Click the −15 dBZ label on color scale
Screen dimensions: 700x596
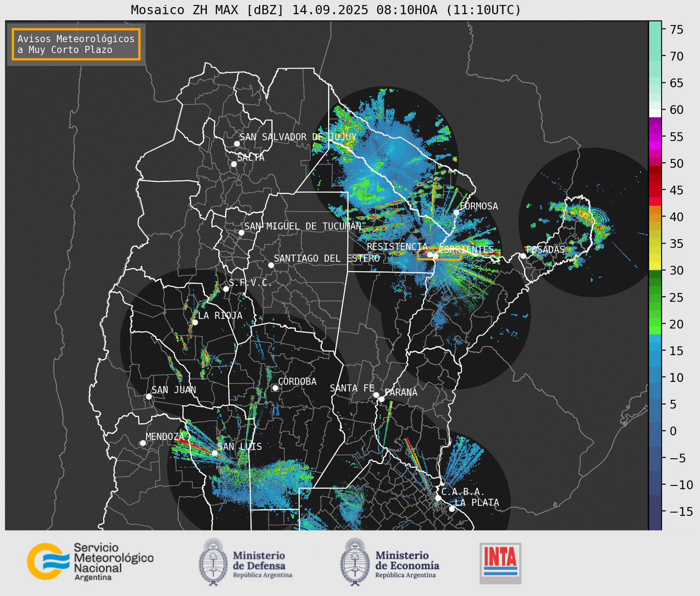click(681, 512)
